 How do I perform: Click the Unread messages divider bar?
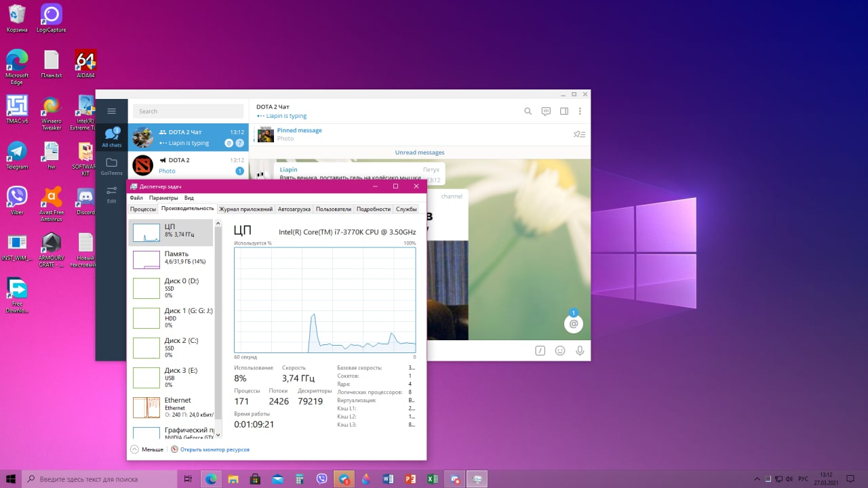420,152
